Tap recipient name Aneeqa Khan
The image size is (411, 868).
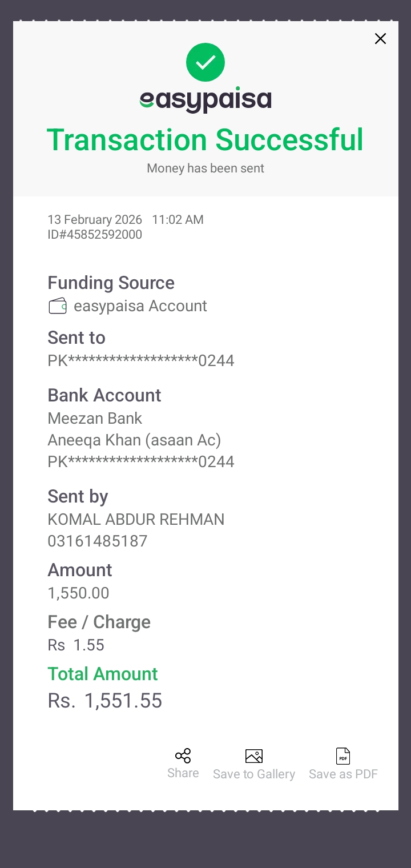coord(134,440)
